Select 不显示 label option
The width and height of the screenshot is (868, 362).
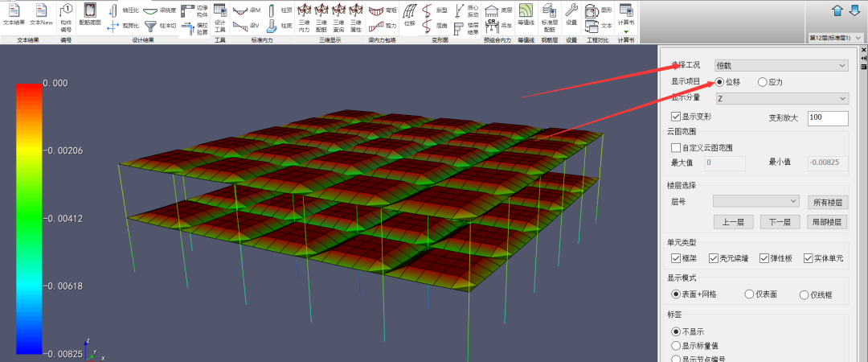click(675, 331)
